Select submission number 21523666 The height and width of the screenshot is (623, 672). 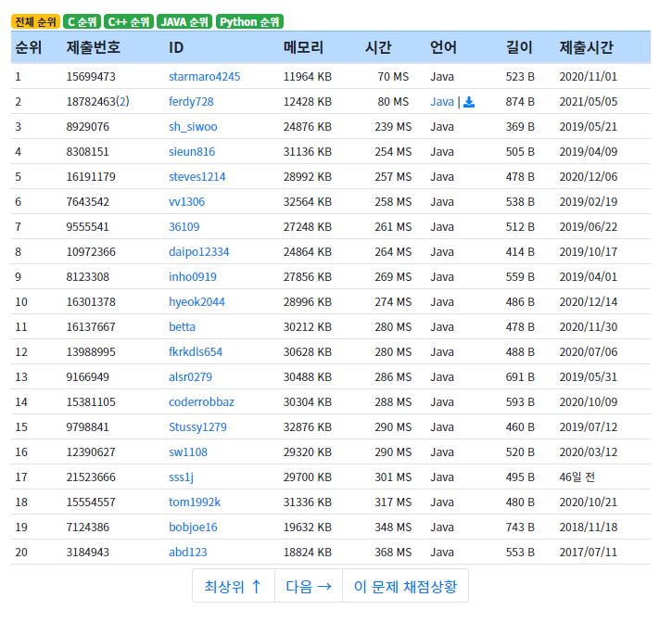(x=91, y=477)
